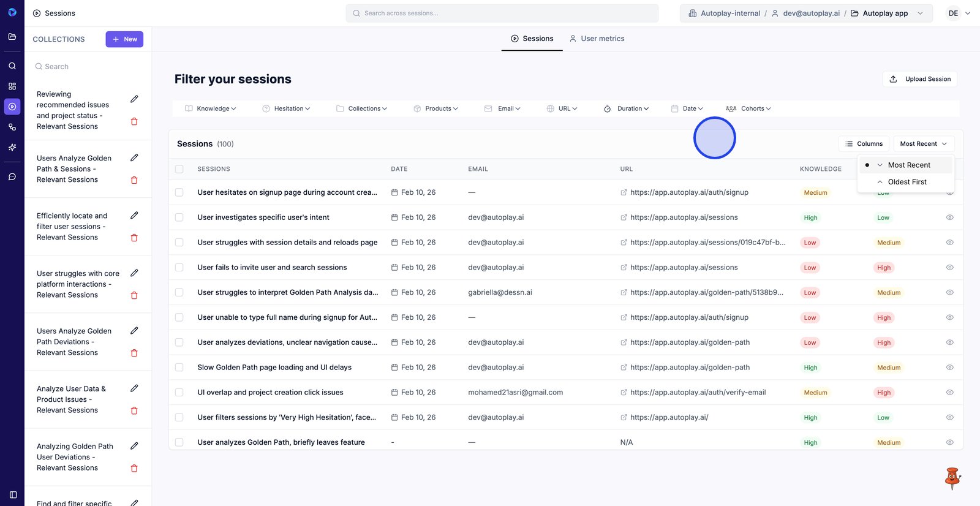Viewport: 980px width, 506px height.
Task: Expand the Hesitation filter dropdown
Action: (286, 108)
